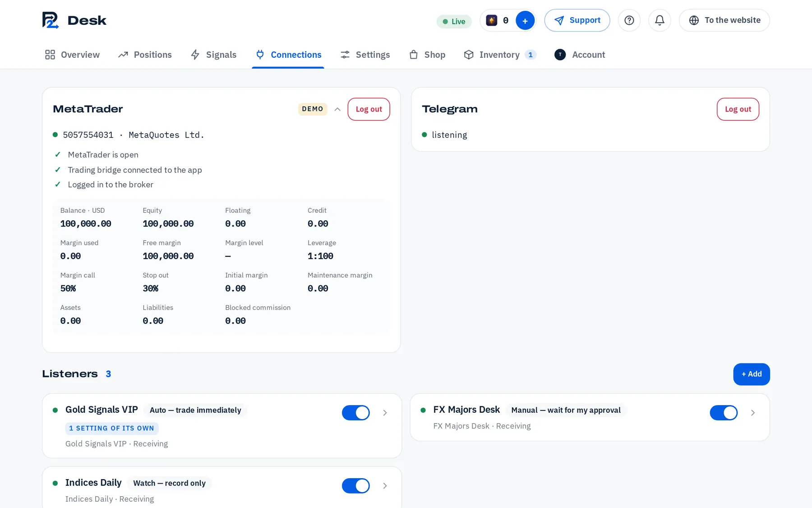812x508 pixels.
Task: Click the 'Blocked commission' label
Action: pos(258,308)
